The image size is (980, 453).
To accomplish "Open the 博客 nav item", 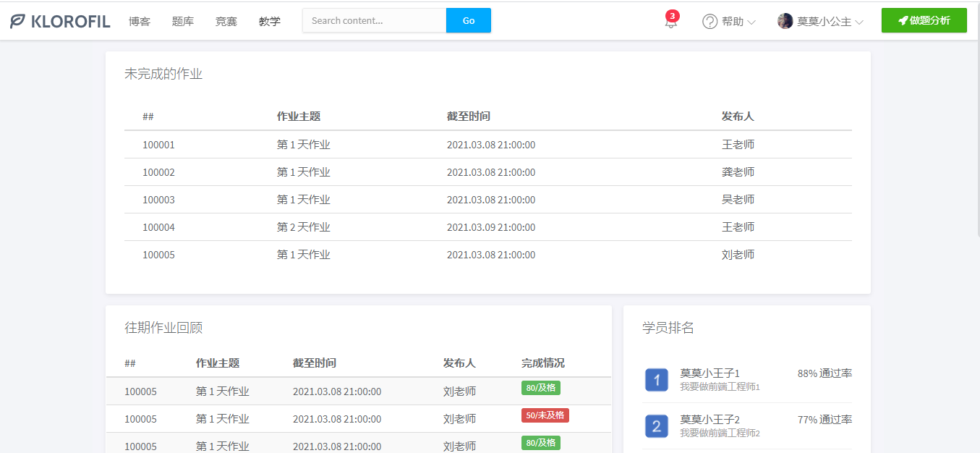I will 140,21.
